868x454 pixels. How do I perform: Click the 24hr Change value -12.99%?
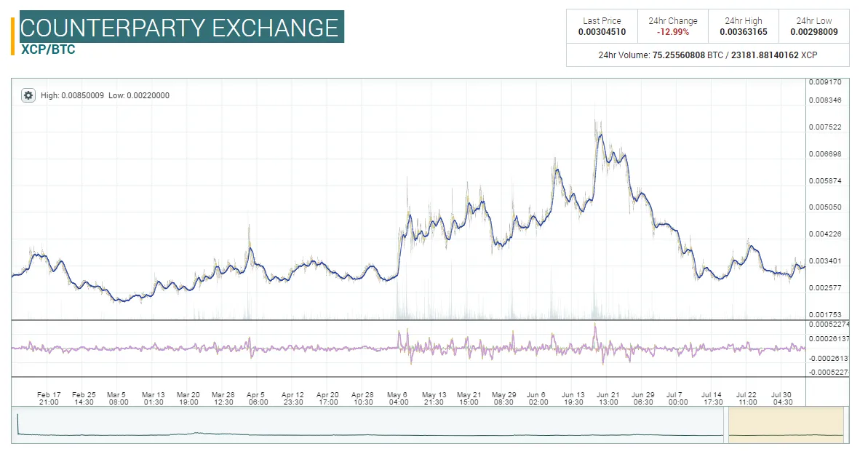point(672,32)
